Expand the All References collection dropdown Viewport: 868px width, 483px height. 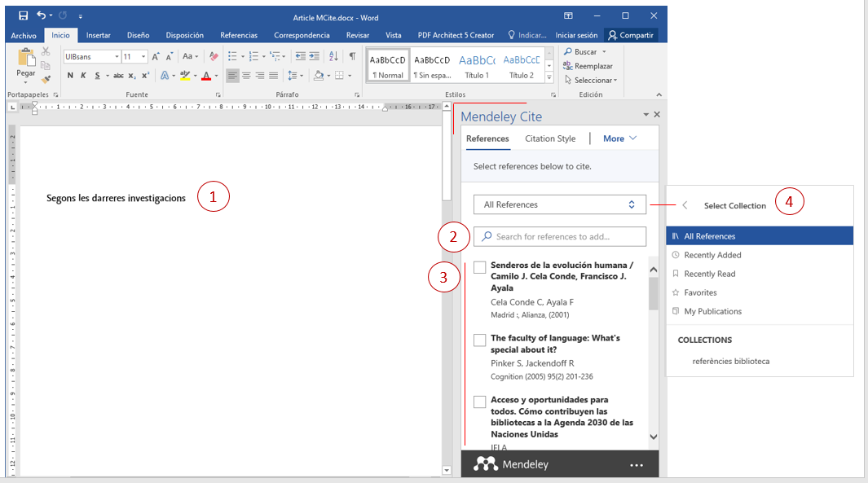pyautogui.click(x=560, y=204)
